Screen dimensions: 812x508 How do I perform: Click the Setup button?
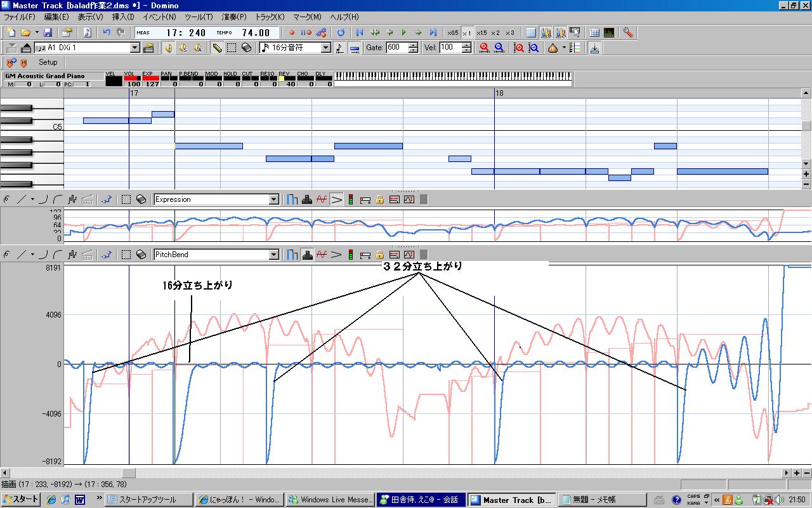point(48,62)
